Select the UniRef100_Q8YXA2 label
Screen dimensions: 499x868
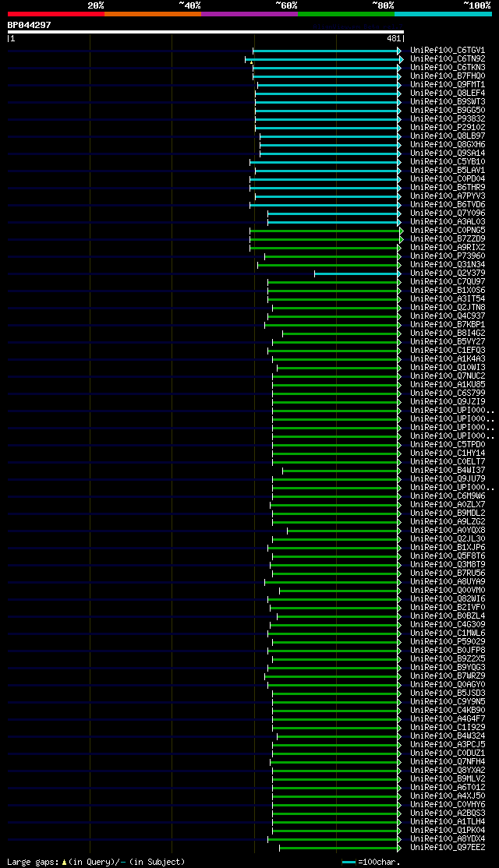(x=448, y=771)
